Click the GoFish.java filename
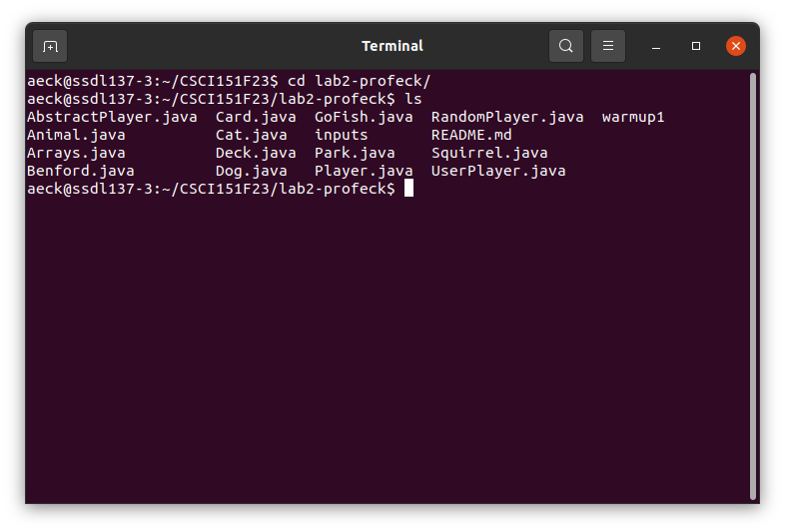Viewport: 785px width, 532px height. (x=364, y=117)
